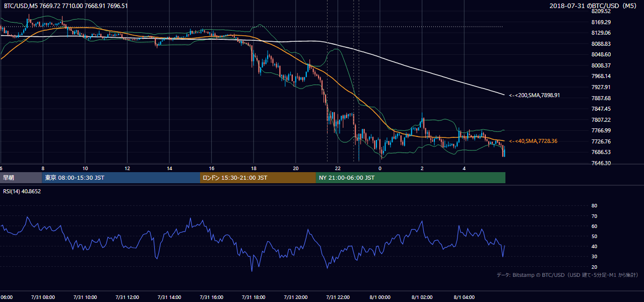Click RSI scale value 80
644x302 pixels.
click(x=594, y=206)
